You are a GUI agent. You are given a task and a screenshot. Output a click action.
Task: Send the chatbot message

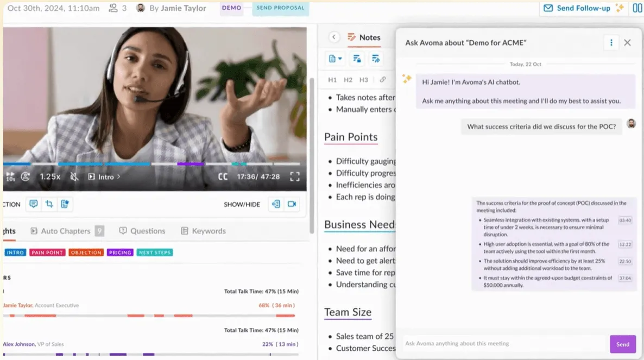(623, 344)
